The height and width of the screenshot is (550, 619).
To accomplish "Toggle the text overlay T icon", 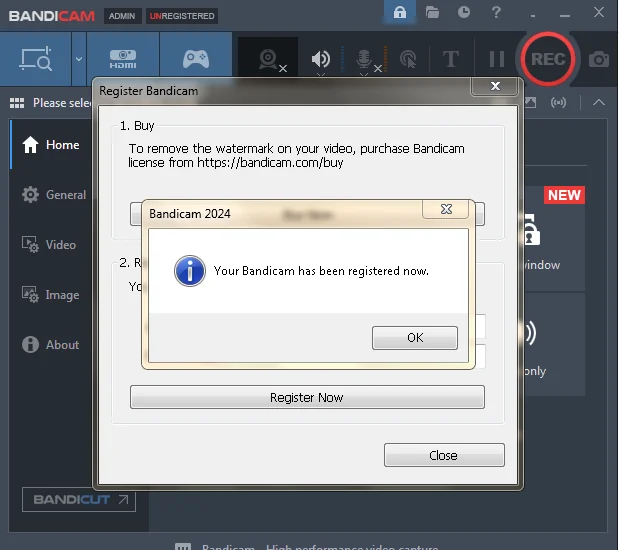I will pos(450,59).
